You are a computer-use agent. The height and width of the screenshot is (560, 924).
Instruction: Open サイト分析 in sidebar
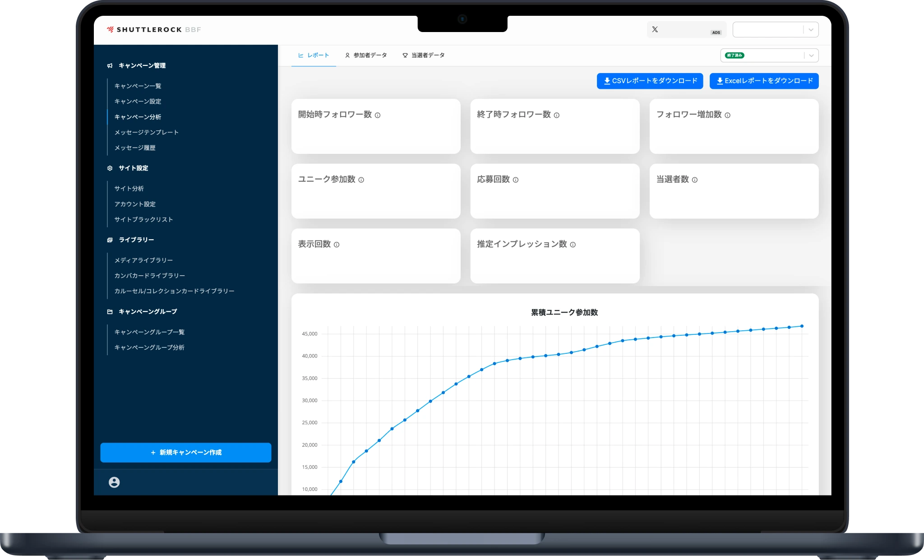pyautogui.click(x=129, y=189)
